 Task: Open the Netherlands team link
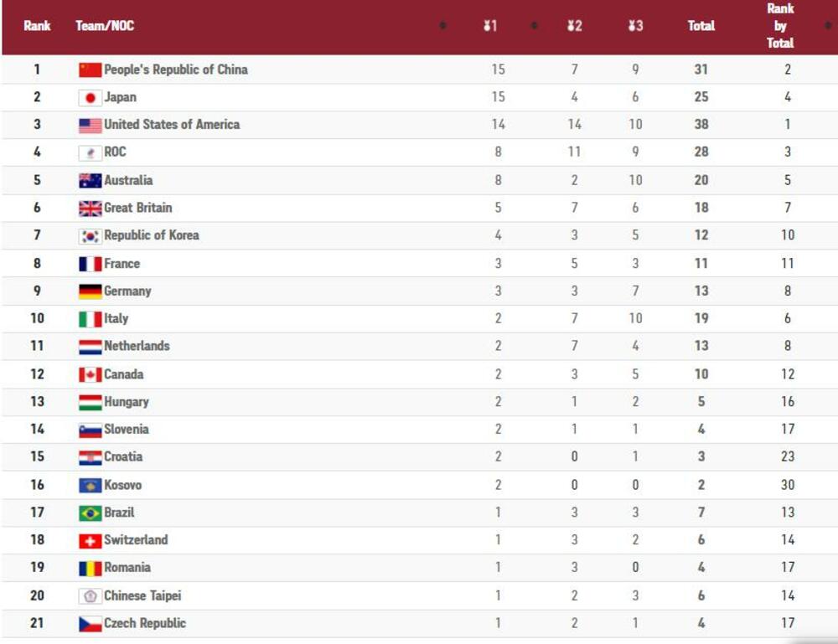point(137,346)
